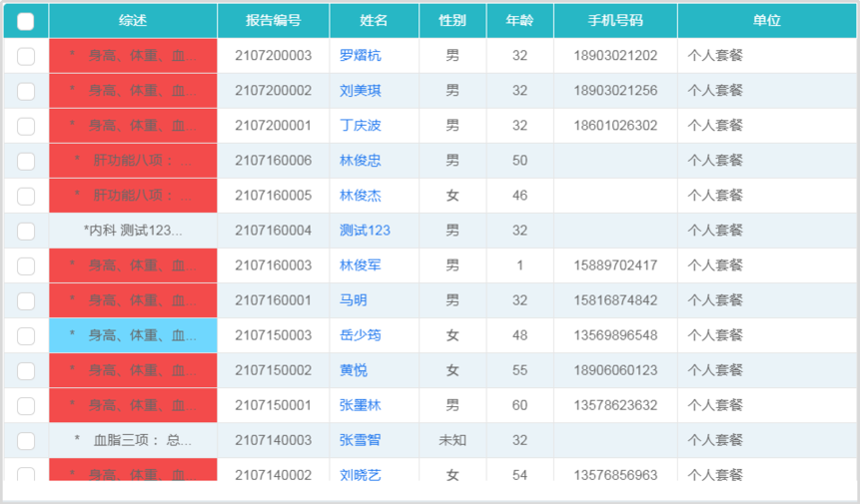Click phone number 18601026302

[615, 126]
